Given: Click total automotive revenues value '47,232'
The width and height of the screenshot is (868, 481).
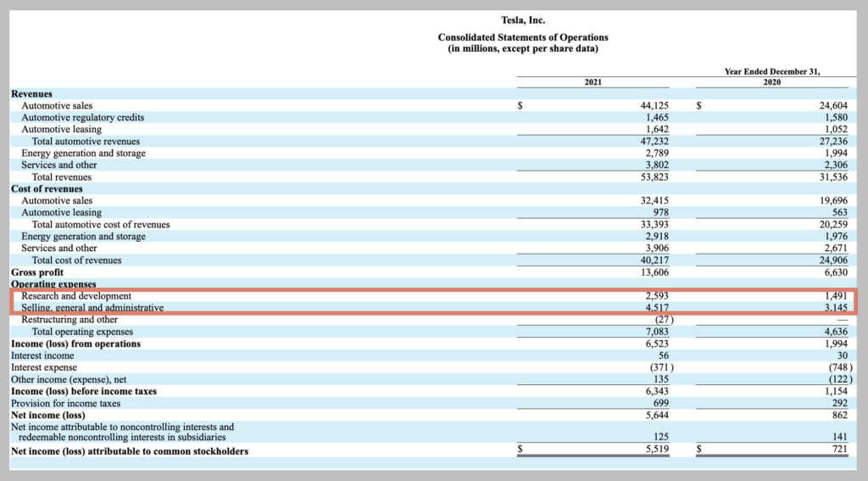Looking at the screenshot, I should coord(654,142).
